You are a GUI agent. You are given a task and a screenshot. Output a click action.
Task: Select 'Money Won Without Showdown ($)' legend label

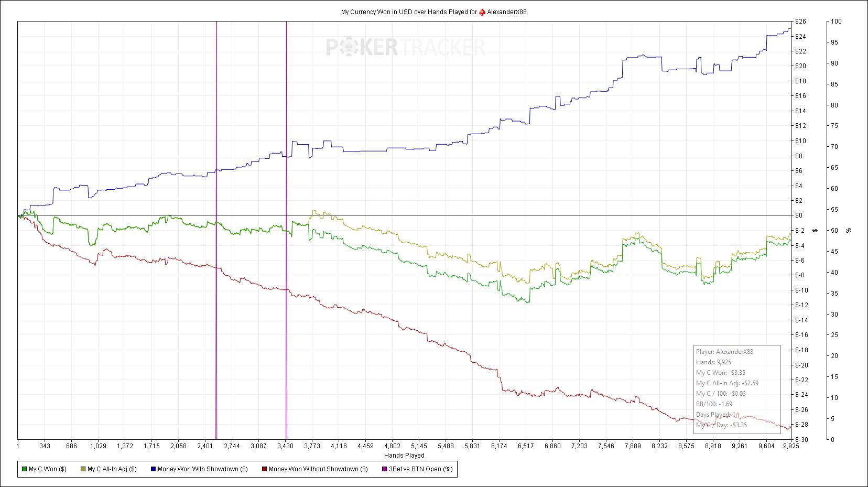(x=318, y=469)
